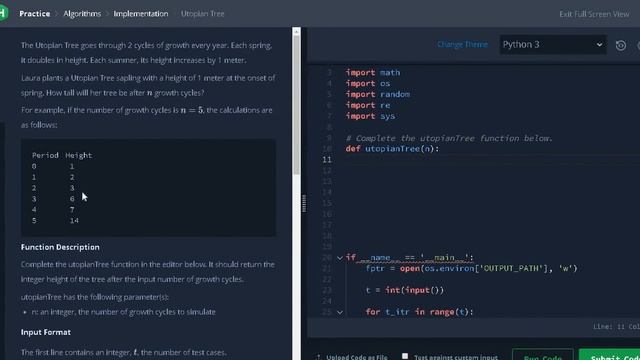Click the fptr = open(...) code line
Viewport: 640px width, 360px height.
471,269
